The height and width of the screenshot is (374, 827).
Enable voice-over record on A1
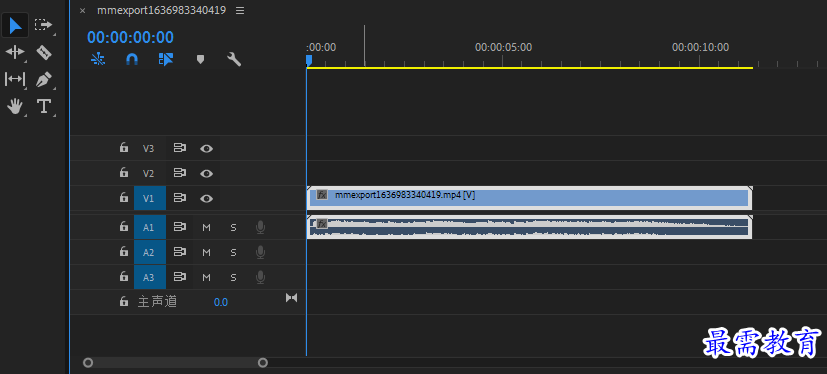coord(260,227)
